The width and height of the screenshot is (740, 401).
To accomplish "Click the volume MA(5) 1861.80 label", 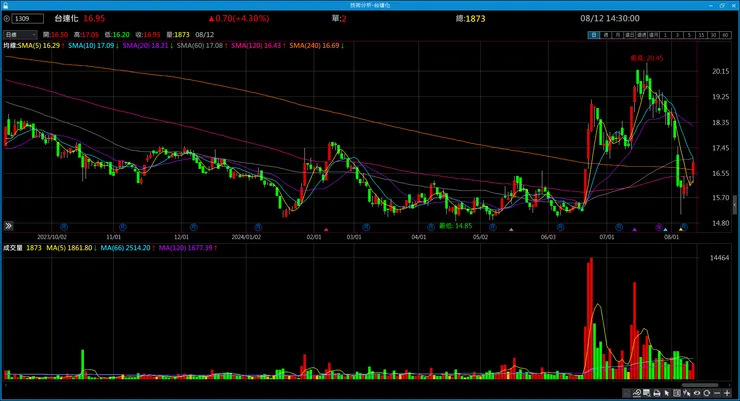I will (x=69, y=248).
